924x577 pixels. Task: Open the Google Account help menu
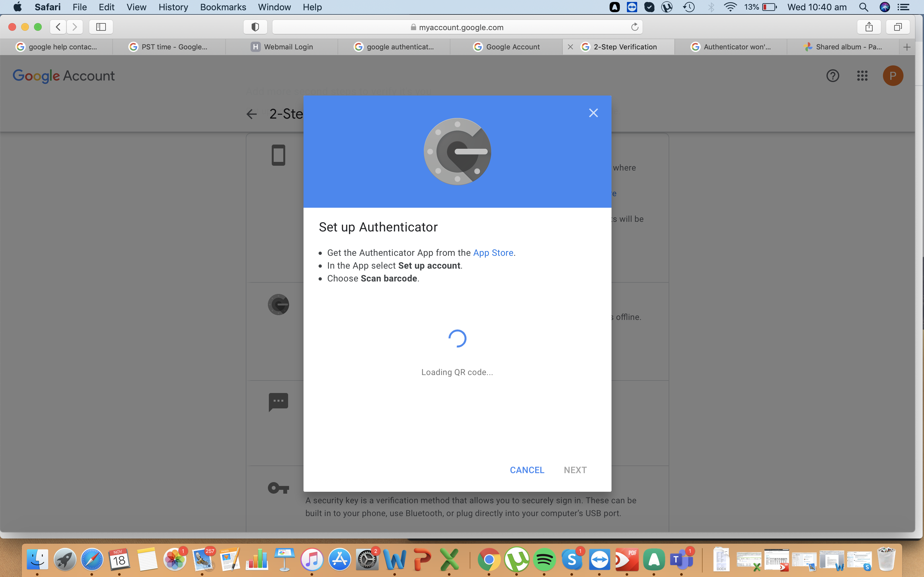[x=833, y=76]
